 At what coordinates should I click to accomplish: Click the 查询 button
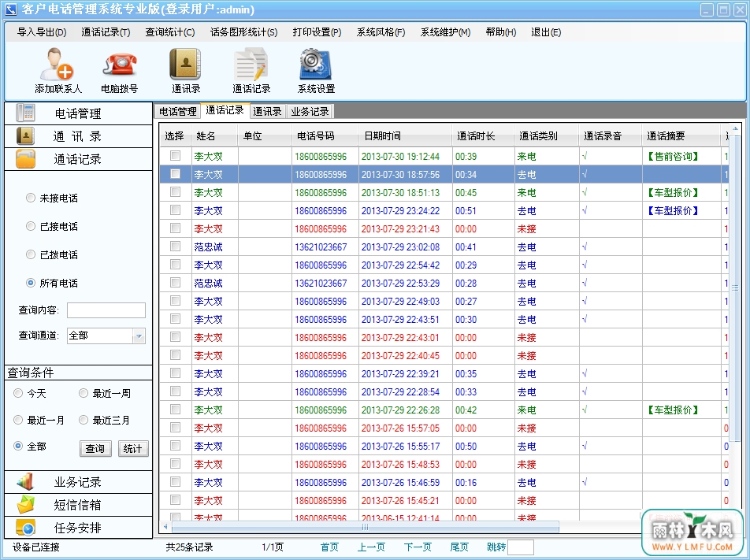click(95, 448)
